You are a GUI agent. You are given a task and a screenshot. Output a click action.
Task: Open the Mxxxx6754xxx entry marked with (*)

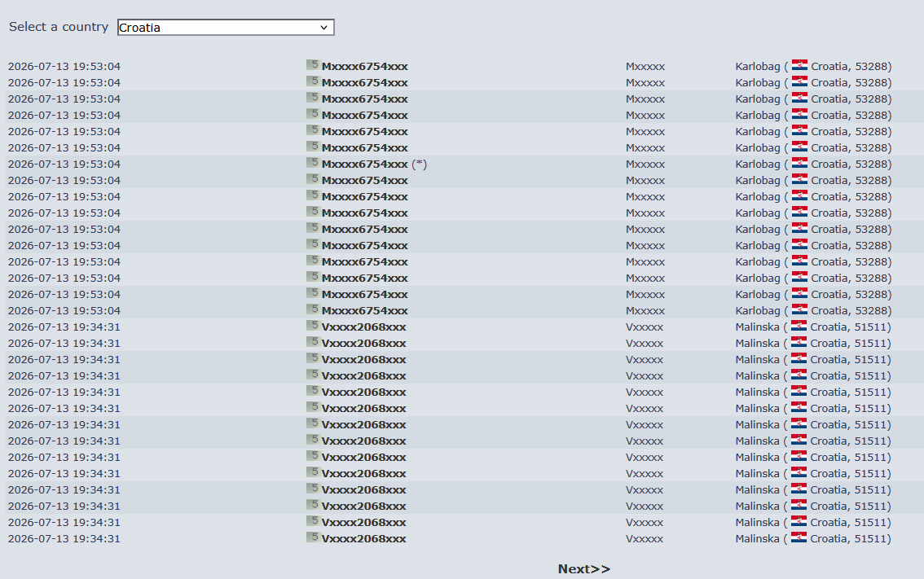(x=365, y=164)
